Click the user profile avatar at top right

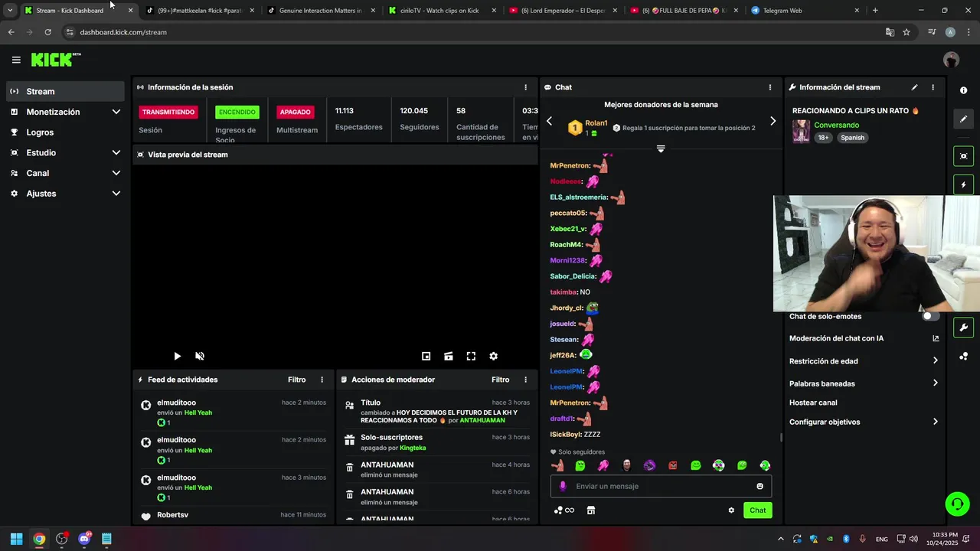click(951, 60)
